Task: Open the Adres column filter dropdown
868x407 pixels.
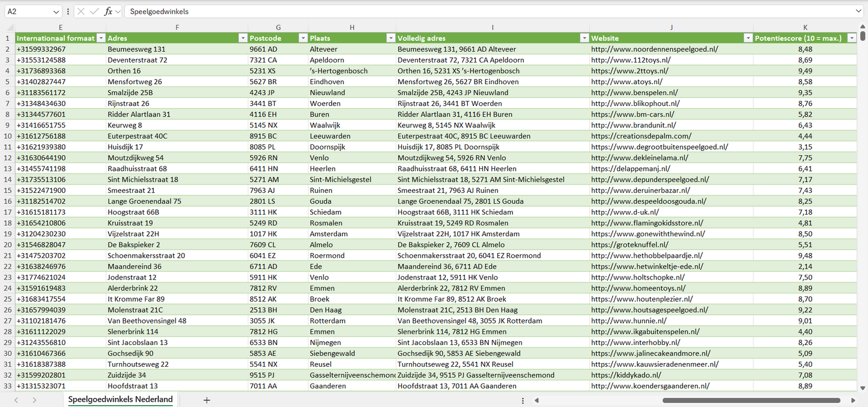Action: (x=243, y=38)
